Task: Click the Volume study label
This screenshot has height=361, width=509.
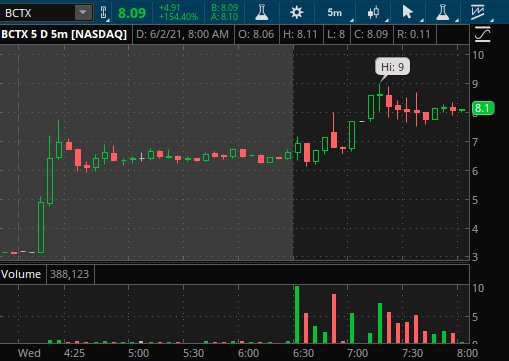Action: 21,274
